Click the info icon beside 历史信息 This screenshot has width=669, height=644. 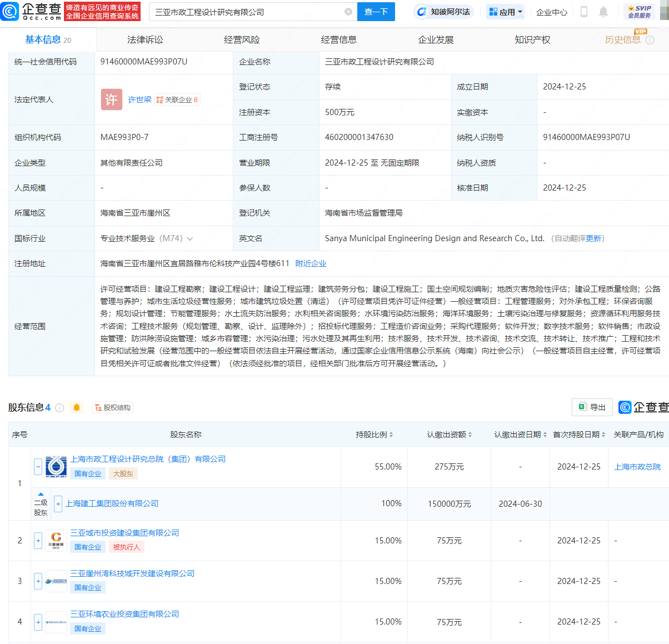[650, 40]
